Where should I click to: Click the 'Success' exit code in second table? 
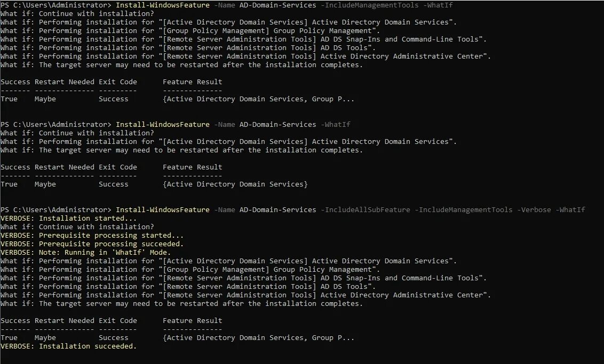point(113,184)
